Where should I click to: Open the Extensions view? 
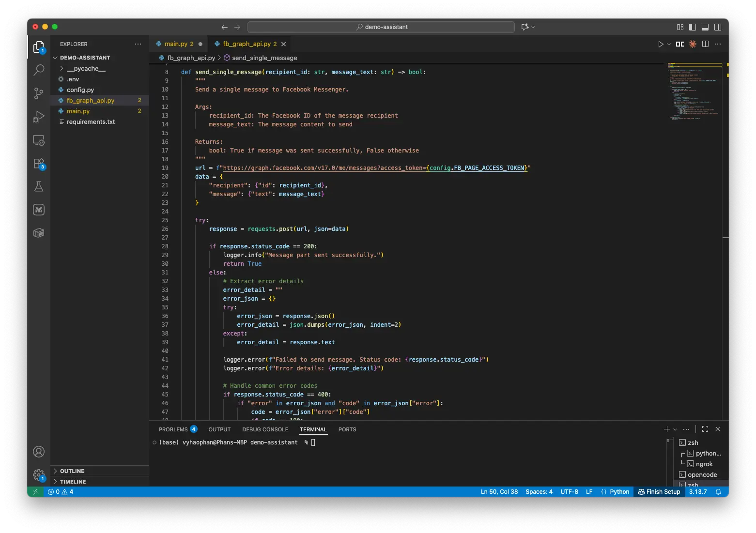(39, 163)
